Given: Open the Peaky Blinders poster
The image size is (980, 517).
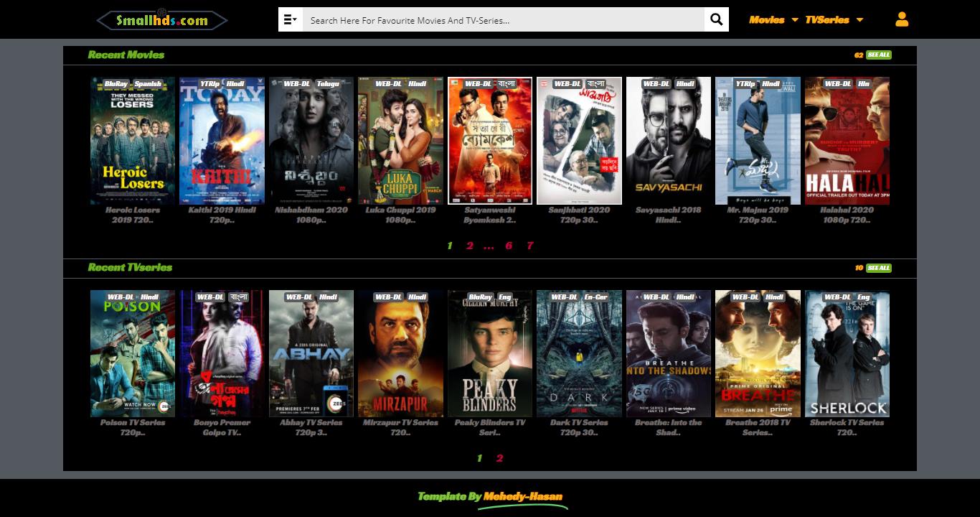Looking at the screenshot, I should (490, 353).
